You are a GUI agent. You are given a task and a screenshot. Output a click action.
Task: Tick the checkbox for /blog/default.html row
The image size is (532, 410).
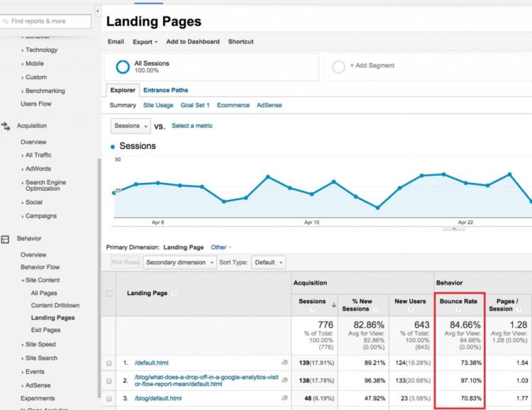[x=109, y=399]
